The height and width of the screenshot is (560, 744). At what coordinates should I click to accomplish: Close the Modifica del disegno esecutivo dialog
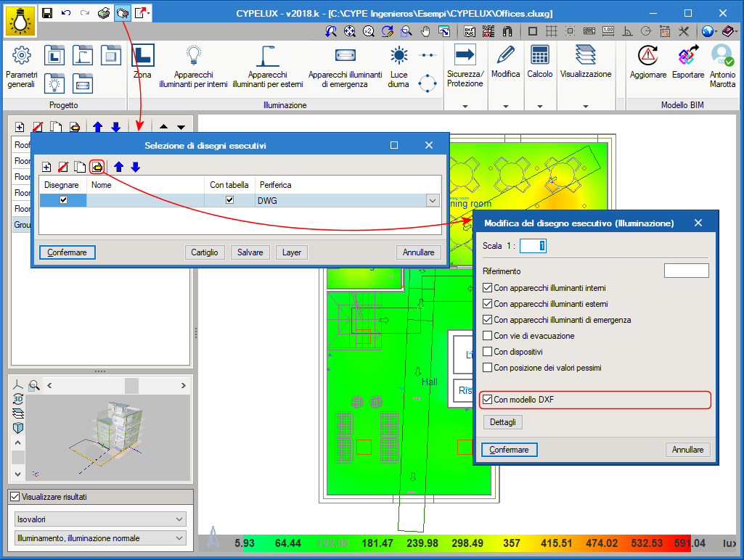698,223
